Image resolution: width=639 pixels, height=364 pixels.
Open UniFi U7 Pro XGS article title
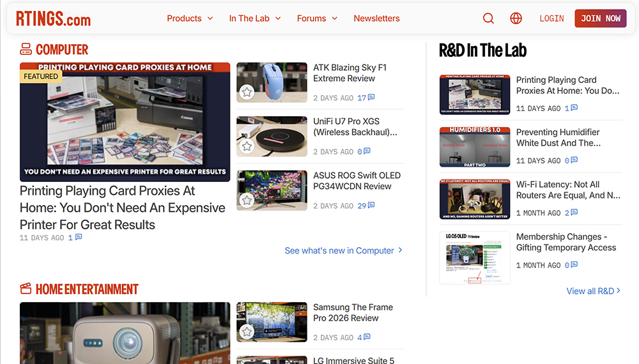355,126
